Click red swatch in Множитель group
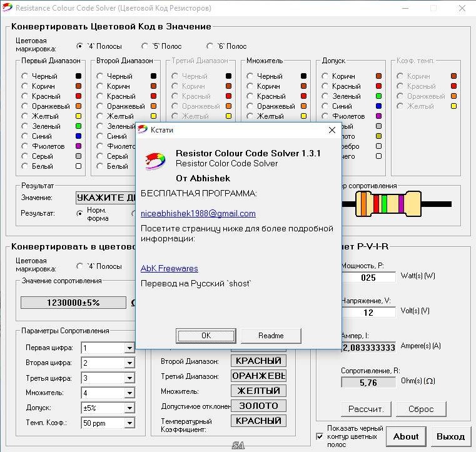 [x=303, y=96]
